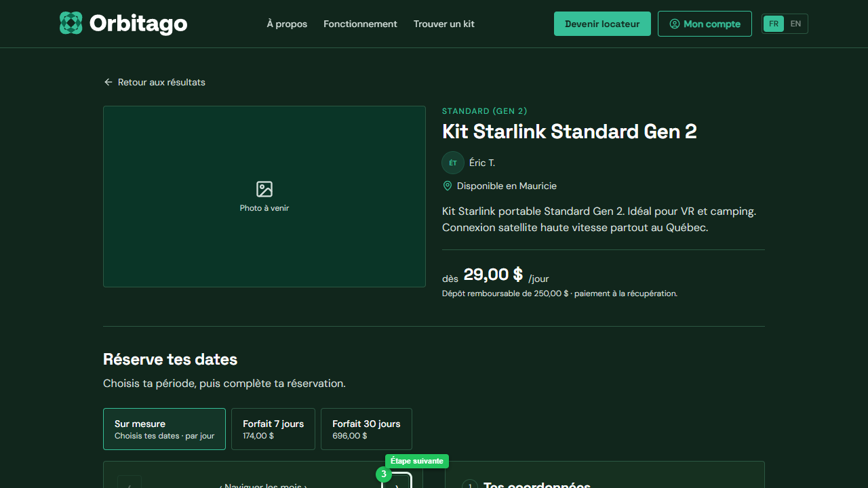Switch the language to EN
This screenshot has width=868, height=488.
click(795, 24)
